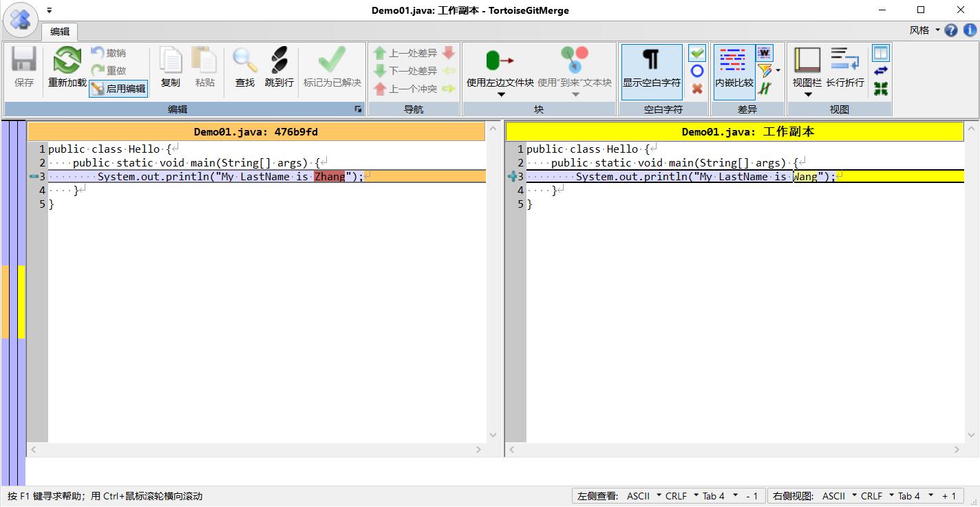Open the filter funnel dropdown arrow
980x507 pixels.
(778, 71)
